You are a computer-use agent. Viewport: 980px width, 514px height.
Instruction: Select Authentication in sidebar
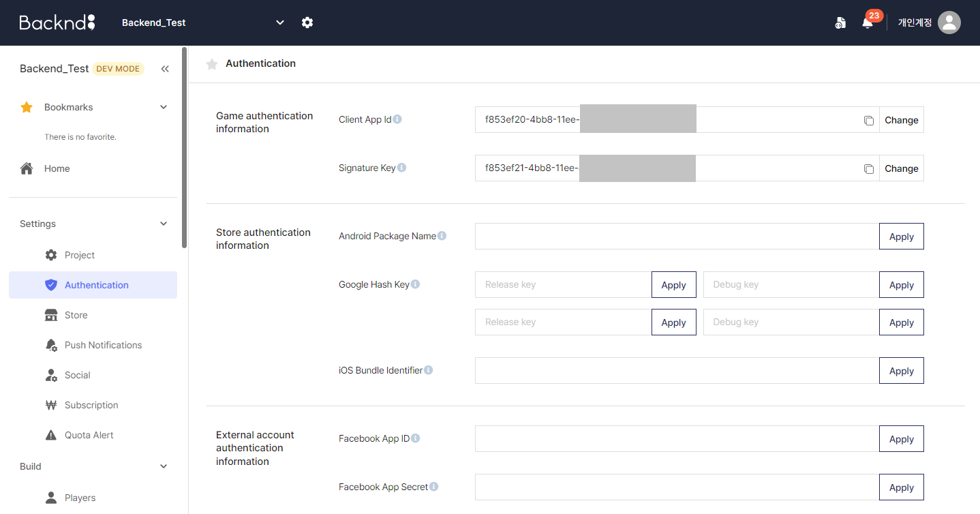point(93,285)
